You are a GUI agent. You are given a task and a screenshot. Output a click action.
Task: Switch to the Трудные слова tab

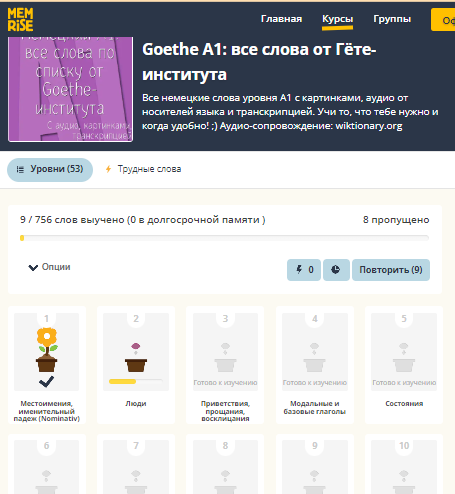pos(143,169)
